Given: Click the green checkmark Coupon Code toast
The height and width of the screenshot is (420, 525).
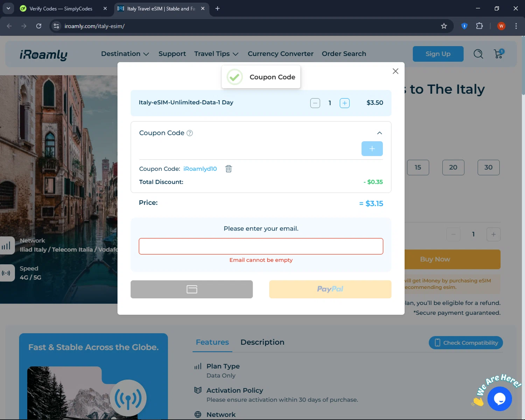Looking at the screenshot, I should pos(261,77).
